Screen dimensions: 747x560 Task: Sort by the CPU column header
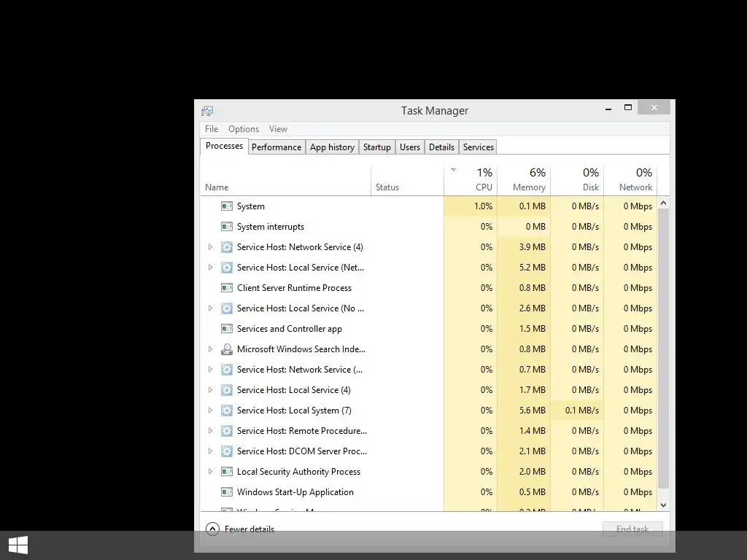(x=471, y=181)
